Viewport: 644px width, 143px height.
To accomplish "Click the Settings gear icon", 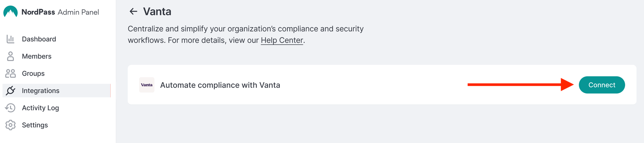I will (x=10, y=125).
